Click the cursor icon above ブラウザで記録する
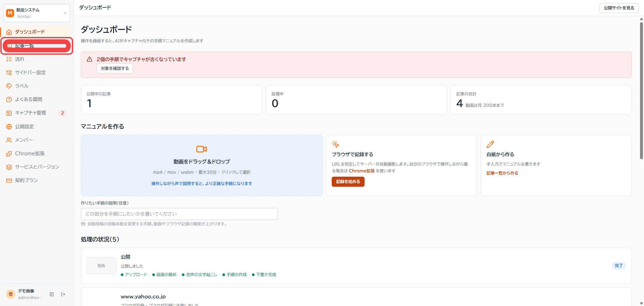Viewport: 644px width, 306px height. (335, 144)
